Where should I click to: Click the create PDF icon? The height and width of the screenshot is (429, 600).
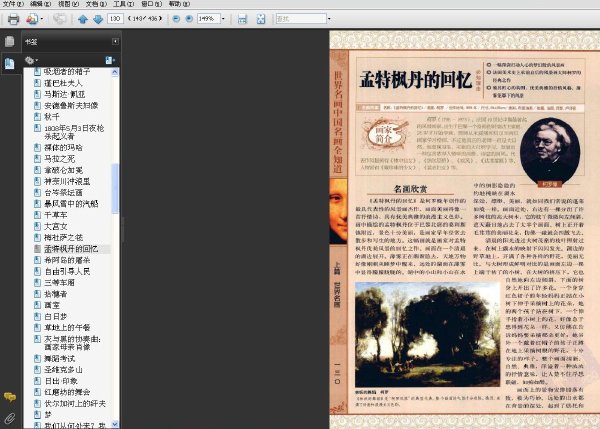(32, 19)
